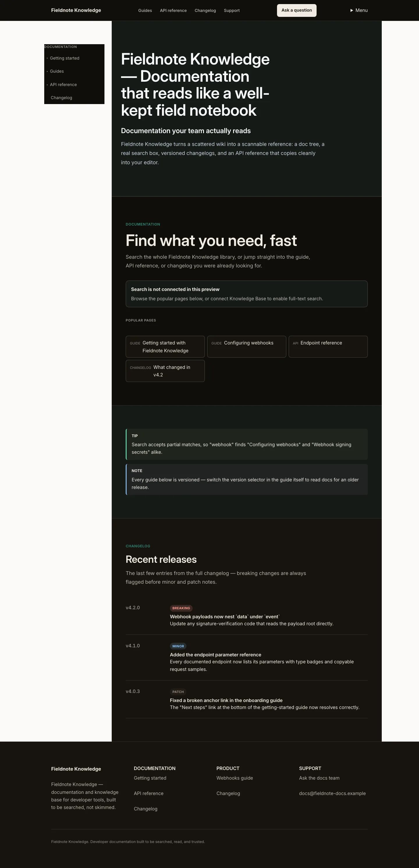
Task: Open Support in the top navigation
Action: click(232, 10)
